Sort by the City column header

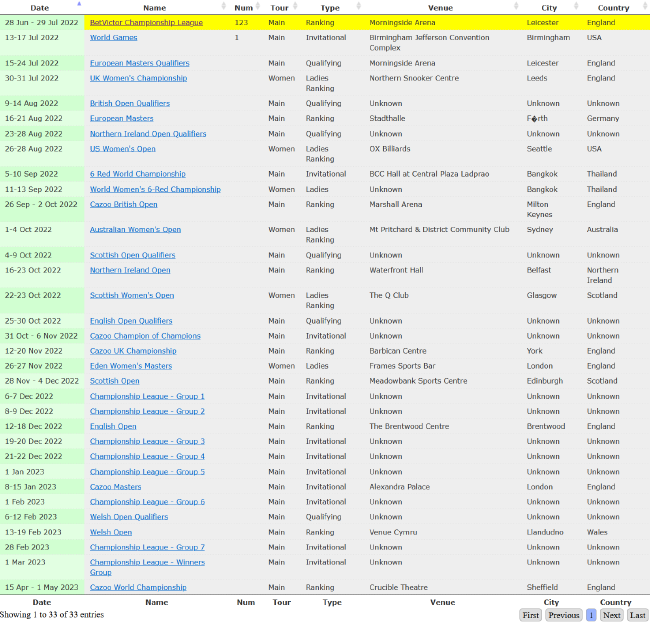point(551,7)
